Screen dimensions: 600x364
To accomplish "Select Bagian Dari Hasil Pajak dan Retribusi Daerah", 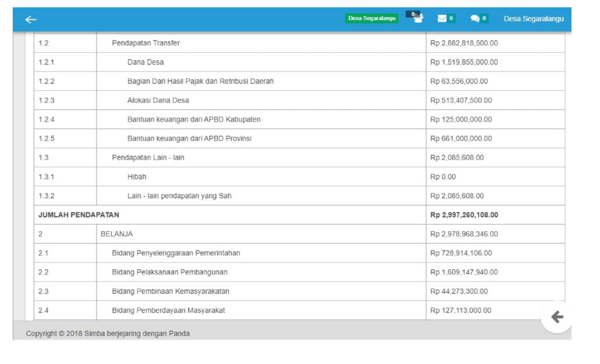I will coord(200,81).
